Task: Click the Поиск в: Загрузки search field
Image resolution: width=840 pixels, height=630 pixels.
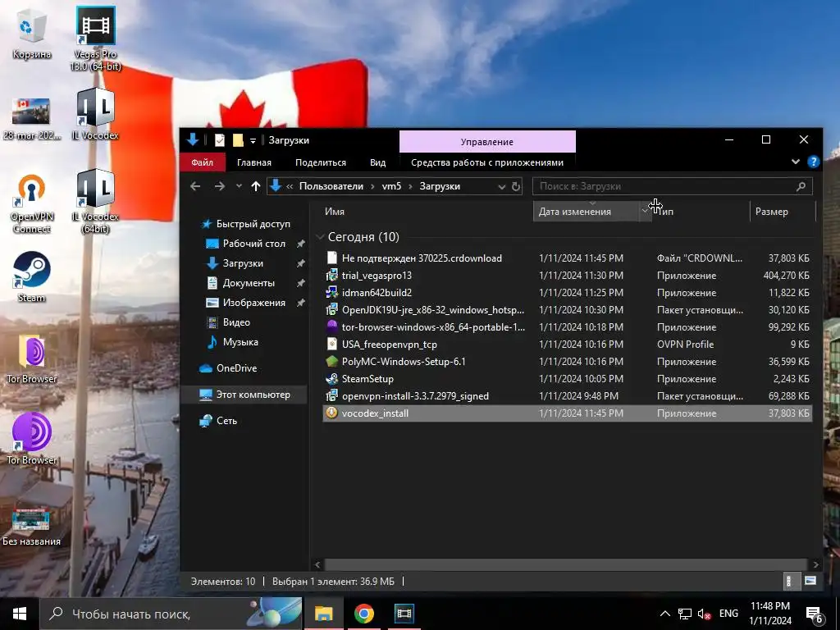Action: (x=664, y=186)
